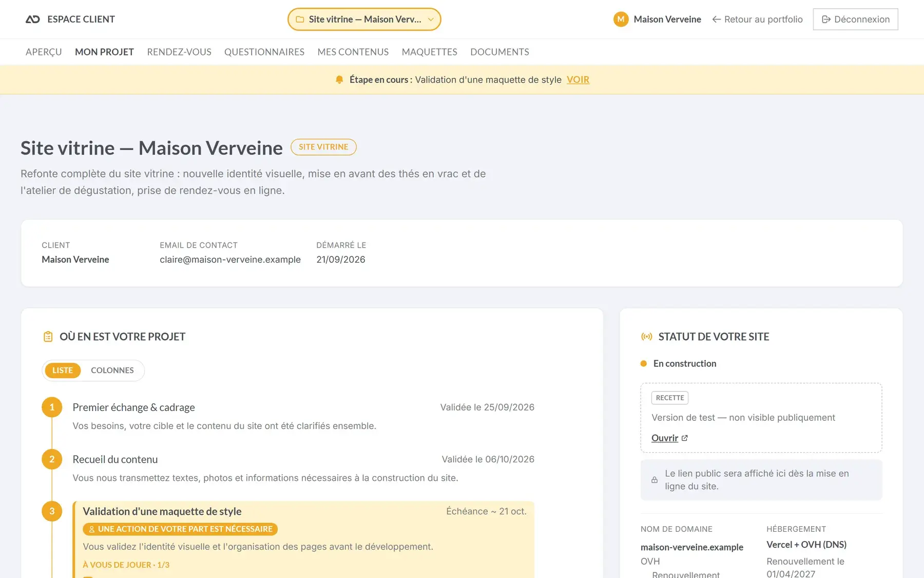Click the orange En construction status dot
Viewport: 924px width, 578px height.
tap(644, 364)
